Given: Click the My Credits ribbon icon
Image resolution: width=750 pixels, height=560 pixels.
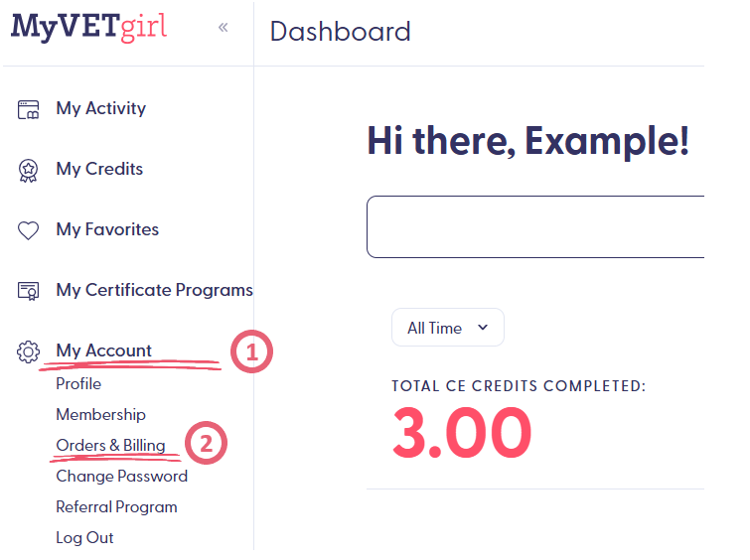Looking at the screenshot, I should tap(28, 170).
